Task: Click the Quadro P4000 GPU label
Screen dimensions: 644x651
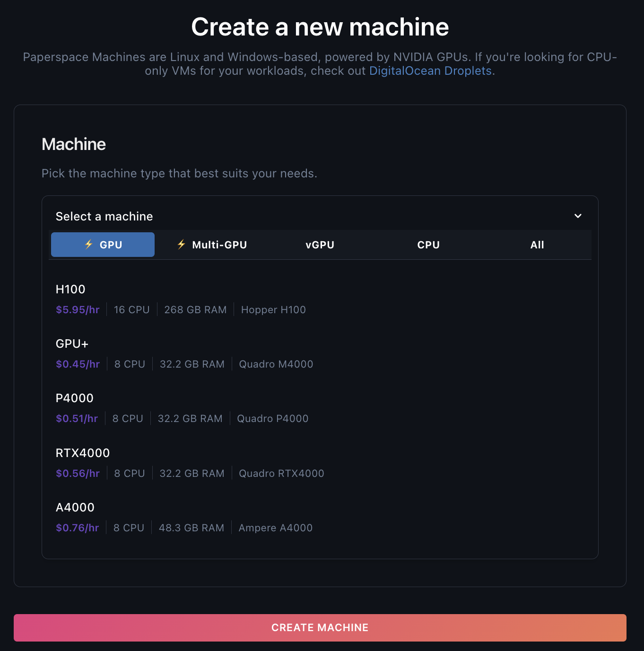Action: [x=273, y=419]
